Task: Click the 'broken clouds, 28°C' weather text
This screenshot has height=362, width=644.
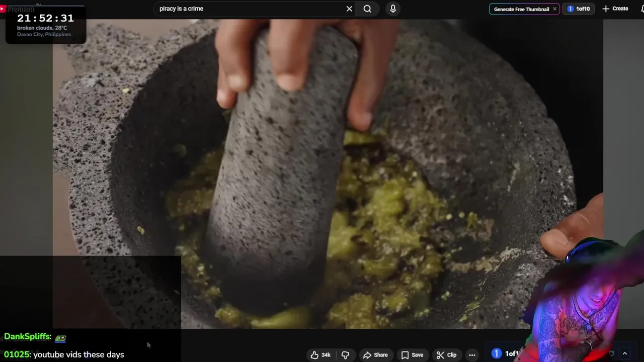Action: pyautogui.click(x=42, y=28)
